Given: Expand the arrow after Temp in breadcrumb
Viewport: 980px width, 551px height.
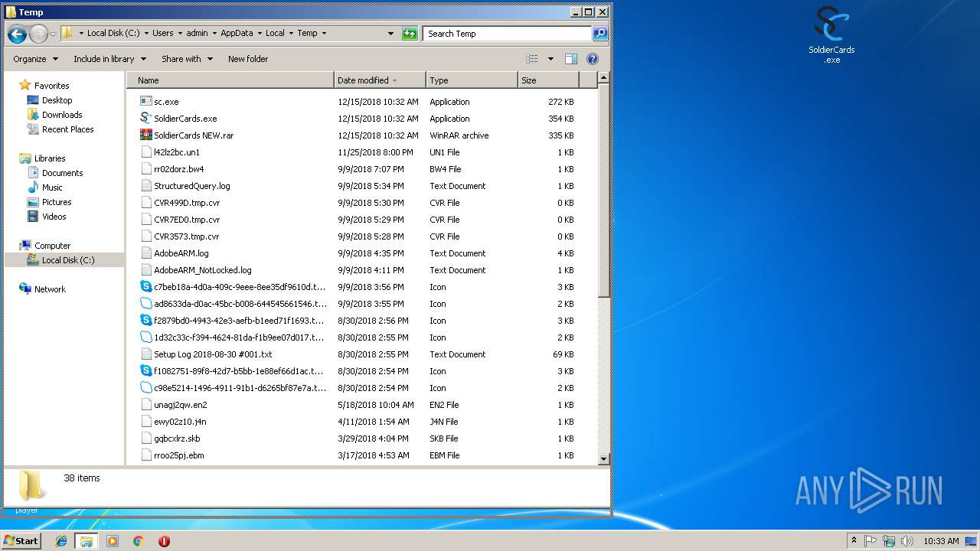Looking at the screenshot, I should point(324,34).
